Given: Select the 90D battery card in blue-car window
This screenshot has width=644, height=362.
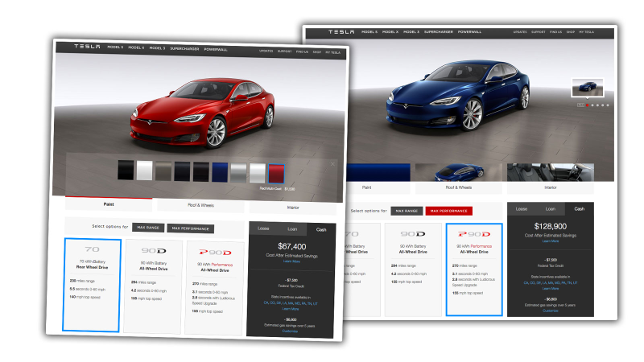Looking at the screenshot, I should (413, 269).
